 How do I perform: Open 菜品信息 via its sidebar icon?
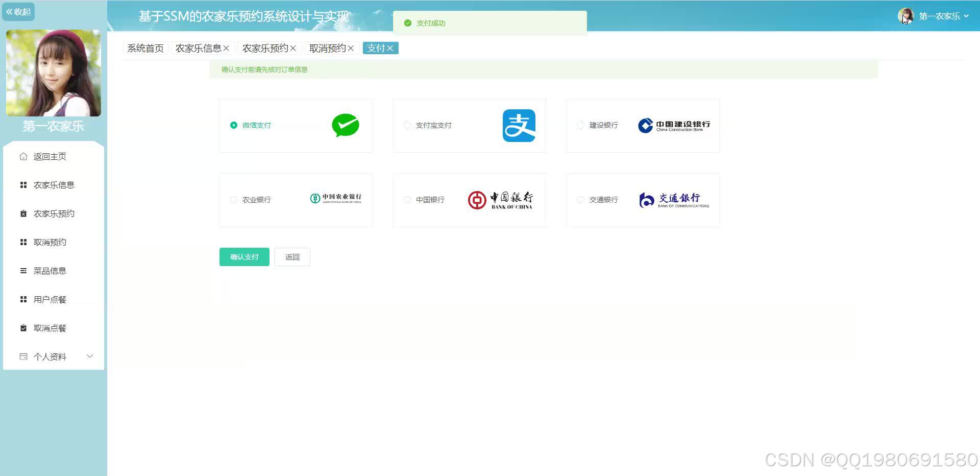(23, 271)
